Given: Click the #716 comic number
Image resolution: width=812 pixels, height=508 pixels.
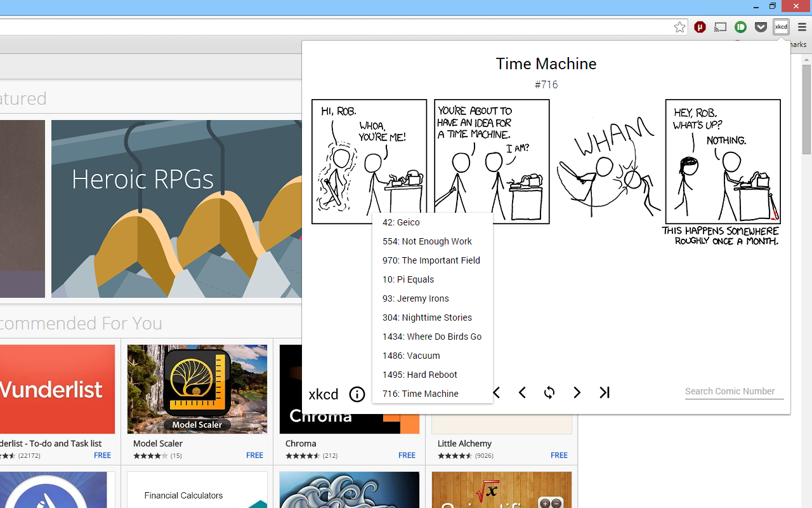Looking at the screenshot, I should [546, 84].
